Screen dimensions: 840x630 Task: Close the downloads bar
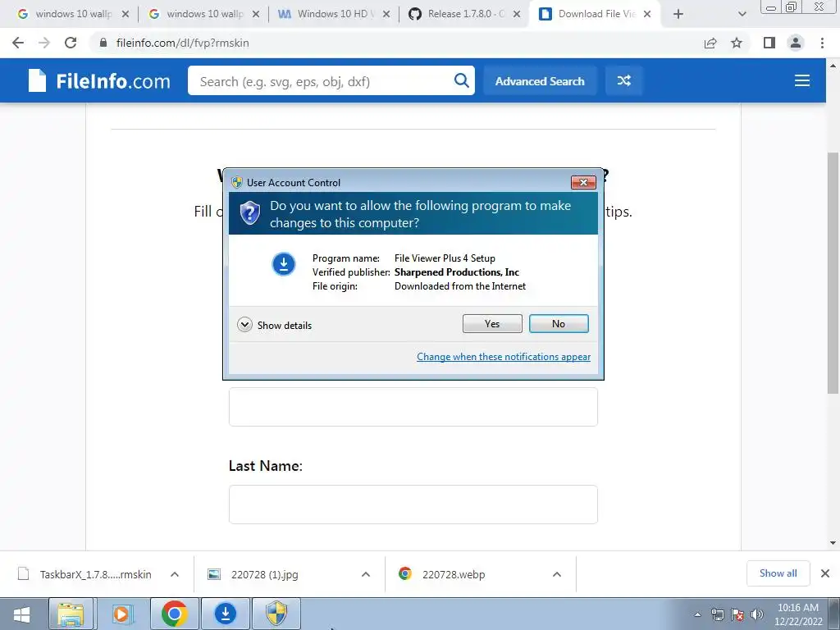pyautogui.click(x=825, y=573)
